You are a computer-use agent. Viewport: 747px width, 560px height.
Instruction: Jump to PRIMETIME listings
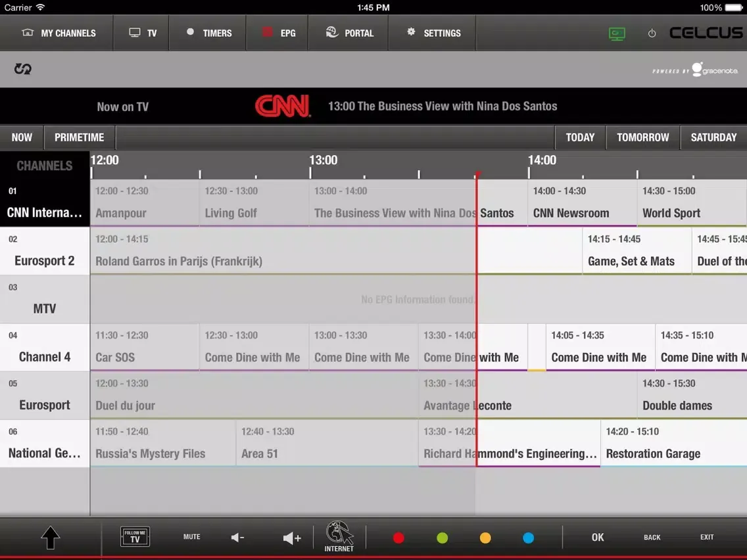(79, 137)
